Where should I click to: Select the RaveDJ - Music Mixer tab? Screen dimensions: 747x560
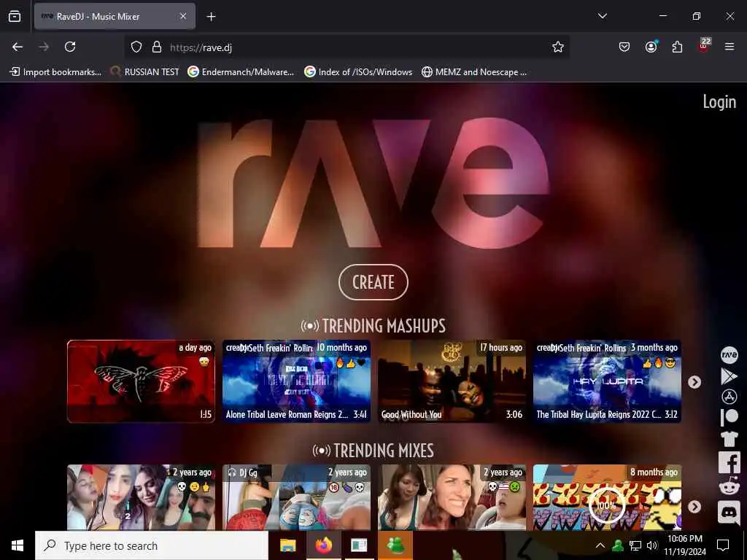point(115,16)
